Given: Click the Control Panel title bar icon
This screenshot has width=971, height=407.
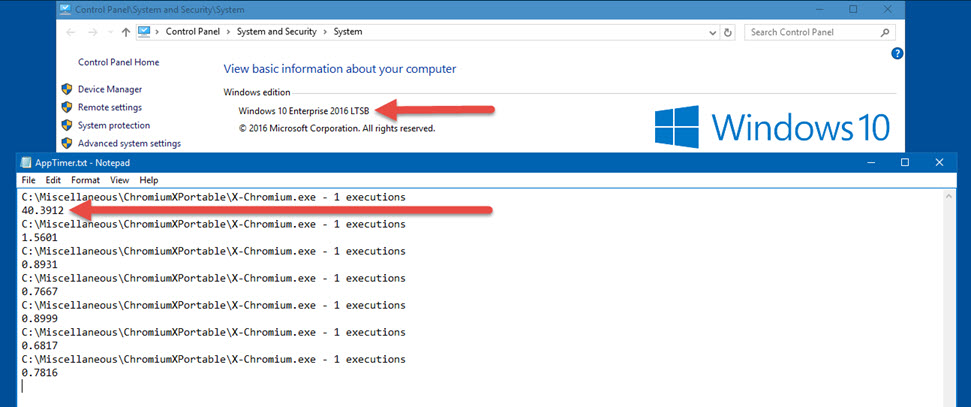Looking at the screenshot, I should [x=64, y=9].
